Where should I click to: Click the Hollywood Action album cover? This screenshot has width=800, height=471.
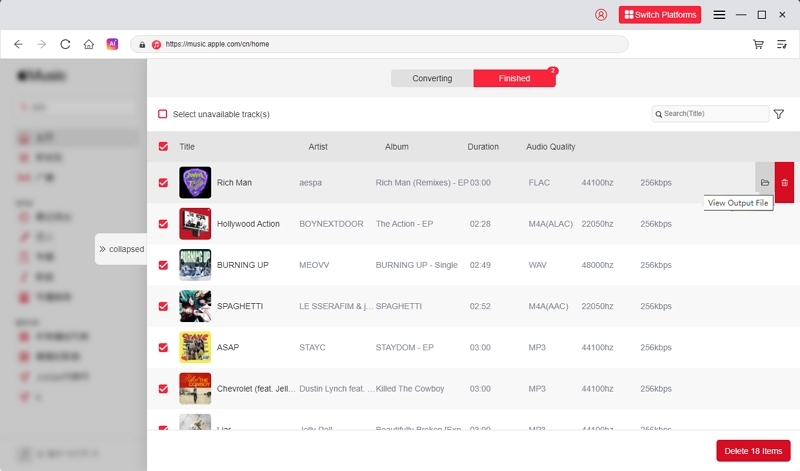195,224
